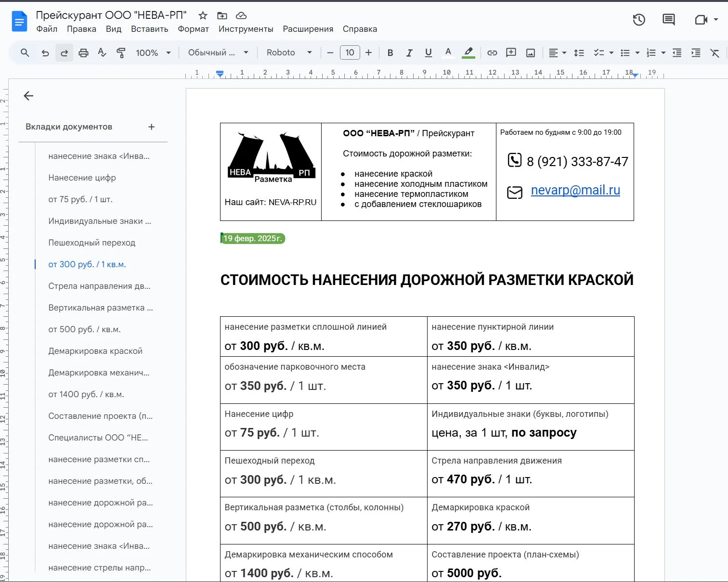Add a new document tab
The height and width of the screenshot is (582, 728).
(x=151, y=127)
